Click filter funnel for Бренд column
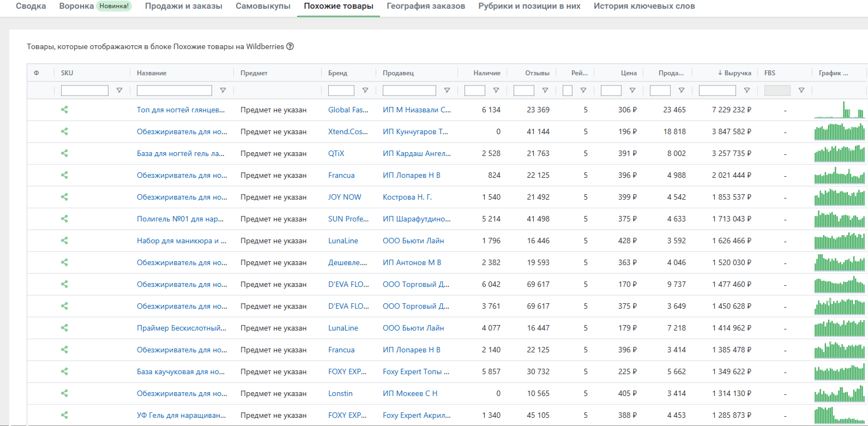Screen dimensions: 868x426 (x=365, y=90)
